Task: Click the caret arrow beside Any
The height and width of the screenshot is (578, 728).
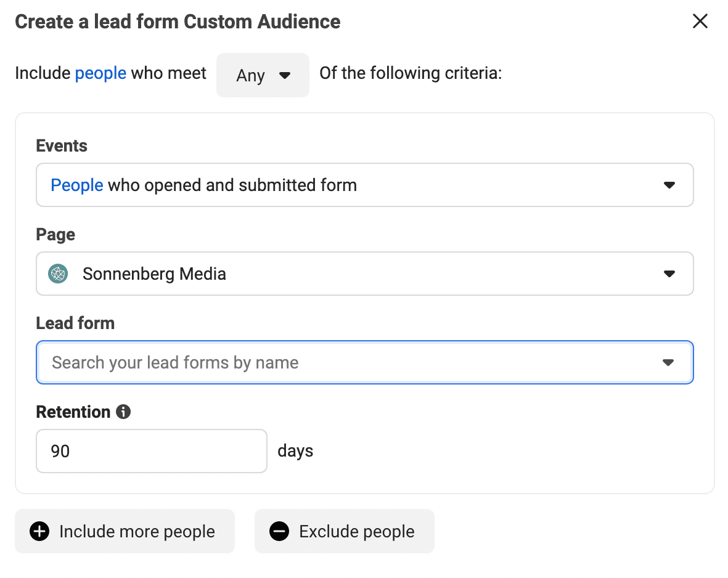Action: point(284,75)
